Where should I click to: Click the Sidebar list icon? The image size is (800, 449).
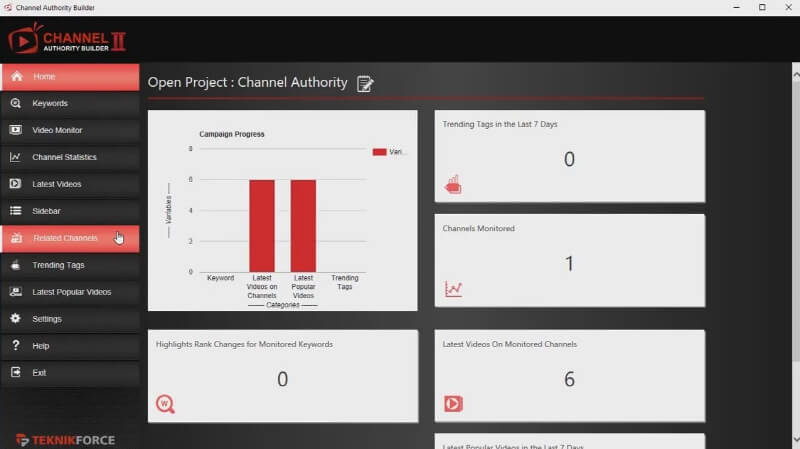click(16, 211)
